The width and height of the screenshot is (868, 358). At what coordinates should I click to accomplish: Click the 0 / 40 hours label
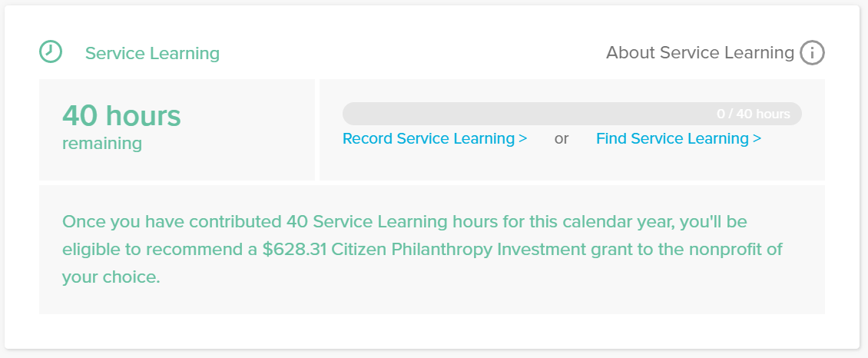coord(753,114)
